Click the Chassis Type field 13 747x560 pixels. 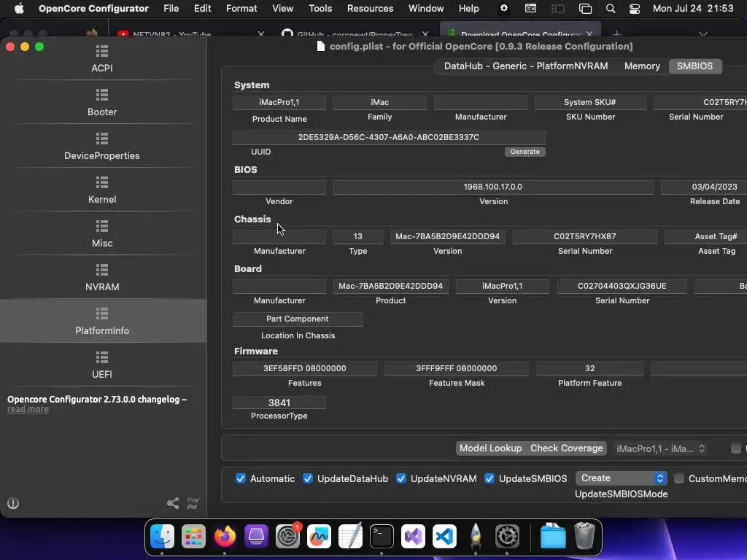click(x=357, y=236)
